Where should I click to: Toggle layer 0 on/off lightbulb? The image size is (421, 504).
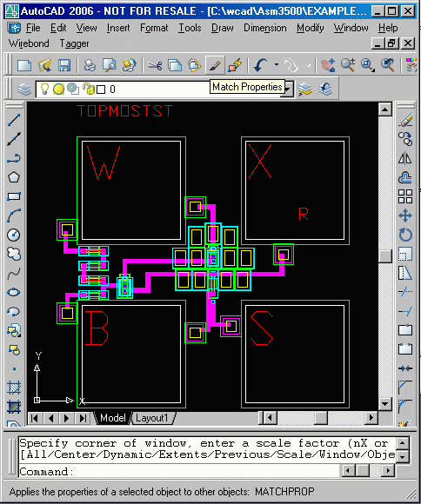click(x=44, y=89)
